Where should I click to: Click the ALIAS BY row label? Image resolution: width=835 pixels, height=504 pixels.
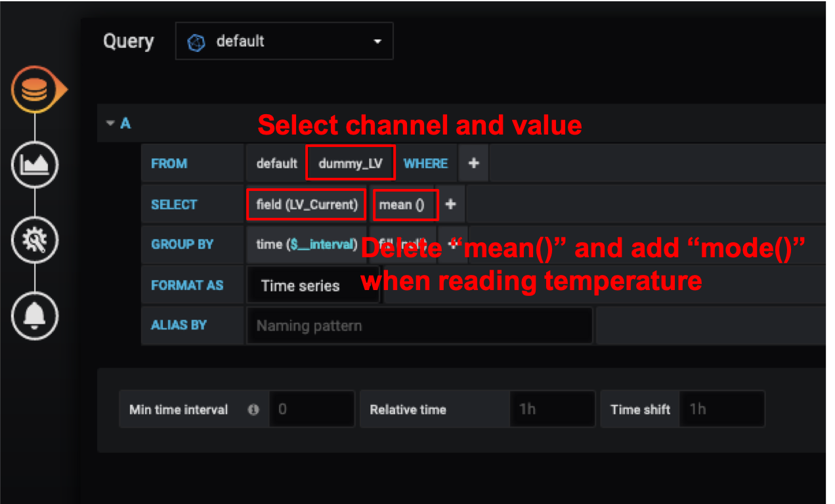tap(179, 325)
